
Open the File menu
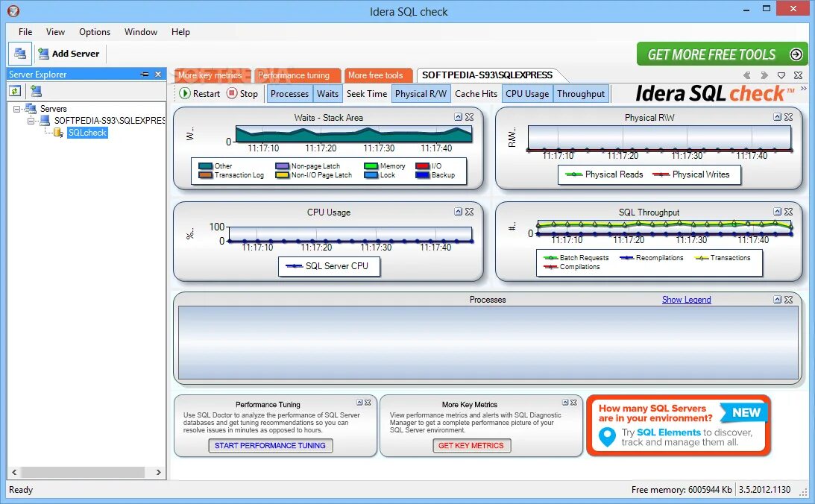(25, 32)
